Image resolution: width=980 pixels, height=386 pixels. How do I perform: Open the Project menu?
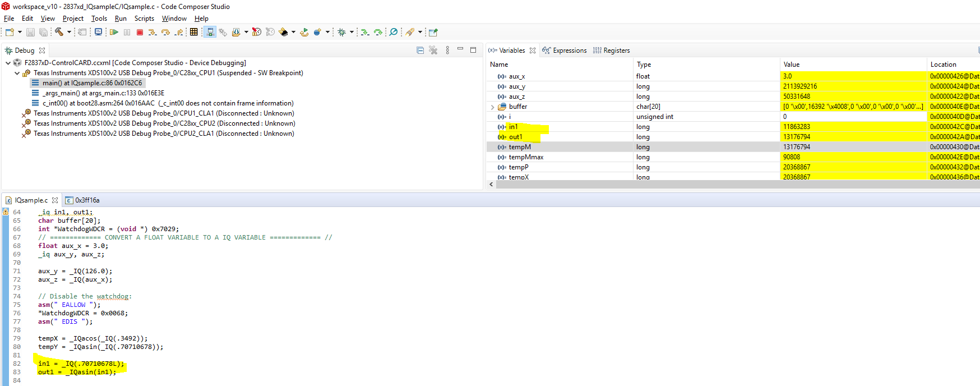pos(73,19)
